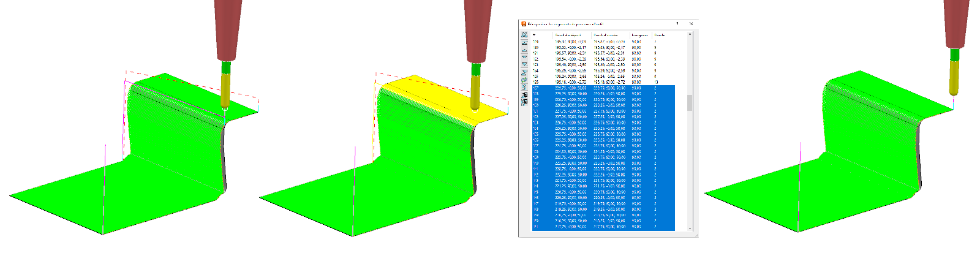
Task: Select segment row 133 in the list
Action: [x=603, y=64]
